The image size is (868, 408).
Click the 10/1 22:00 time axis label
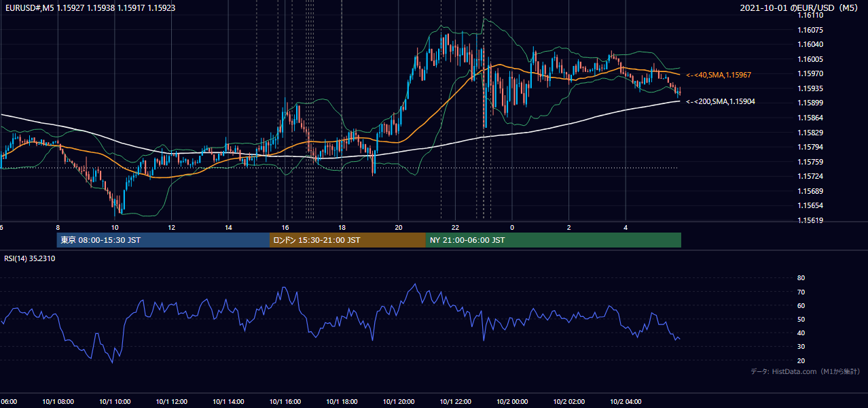(x=455, y=401)
